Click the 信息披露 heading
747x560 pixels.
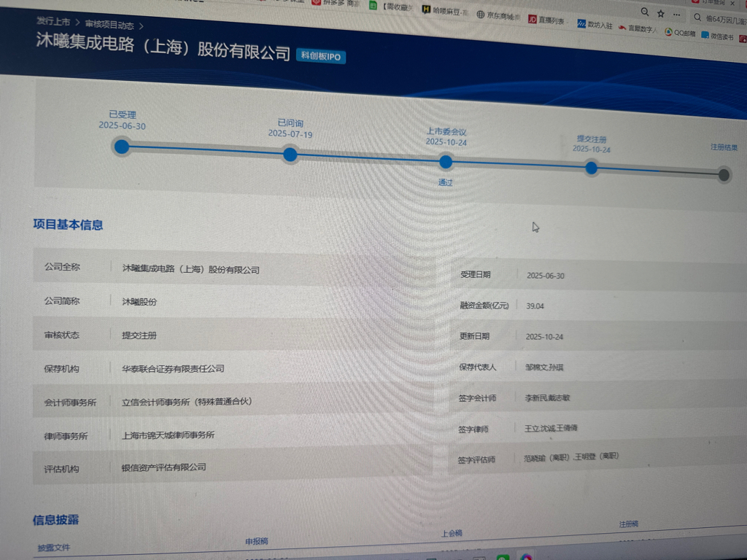pos(55,520)
